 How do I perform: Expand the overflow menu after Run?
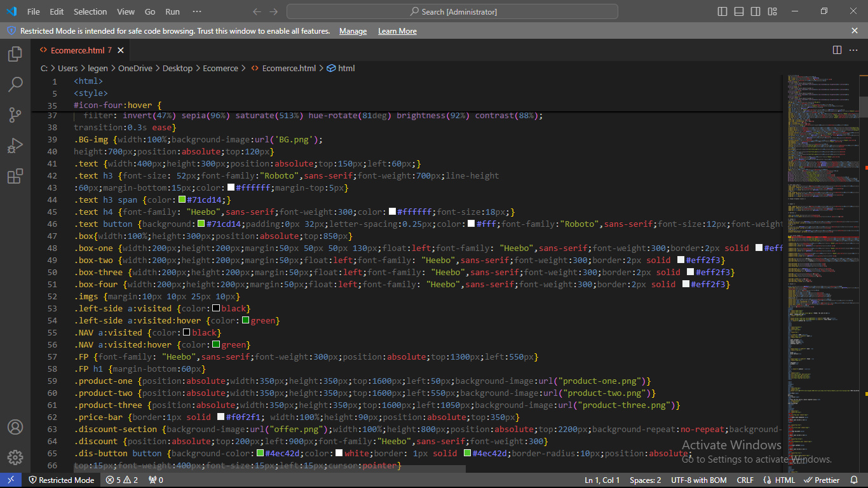point(197,11)
